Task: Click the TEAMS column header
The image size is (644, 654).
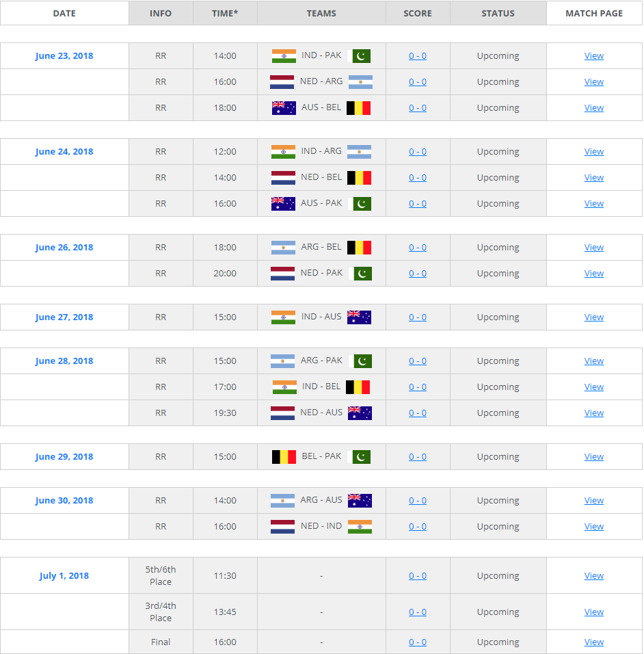Action: tap(321, 14)
